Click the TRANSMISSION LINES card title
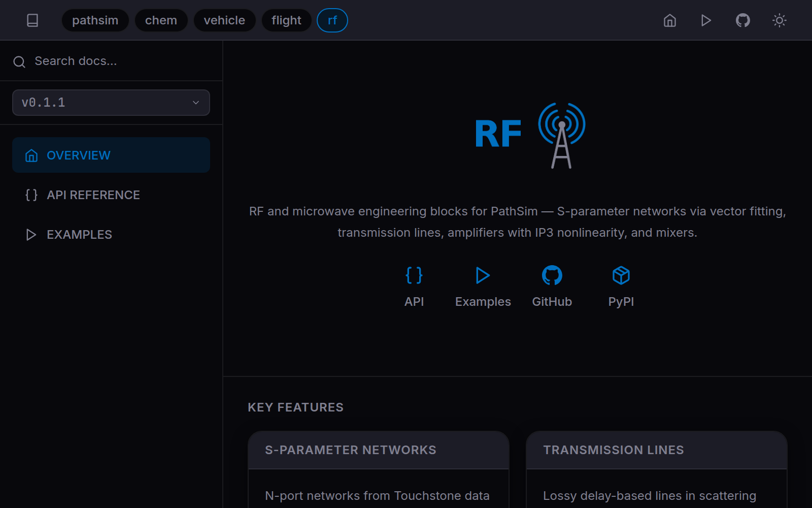 (613, 450)
